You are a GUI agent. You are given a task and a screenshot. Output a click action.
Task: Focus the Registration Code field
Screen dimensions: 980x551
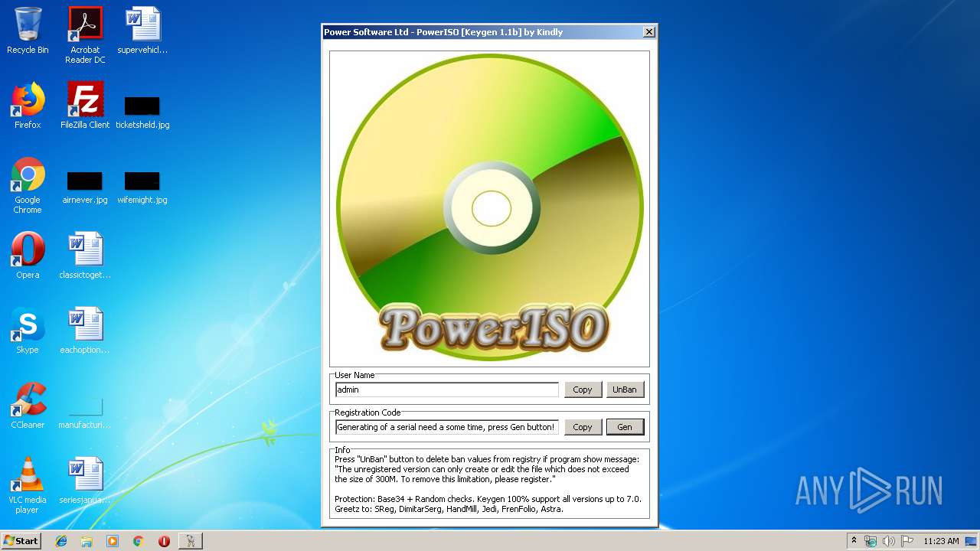447,427
